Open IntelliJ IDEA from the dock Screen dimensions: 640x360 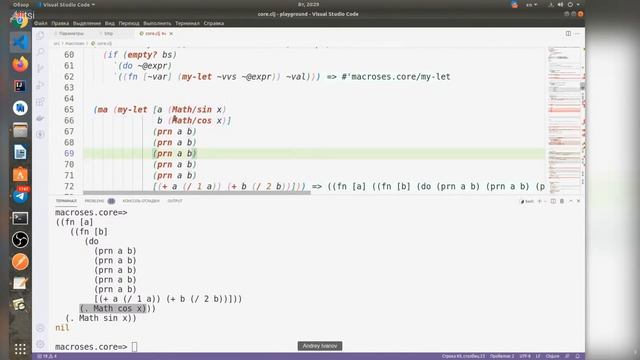pyautogui.click(x=20, y=86)
